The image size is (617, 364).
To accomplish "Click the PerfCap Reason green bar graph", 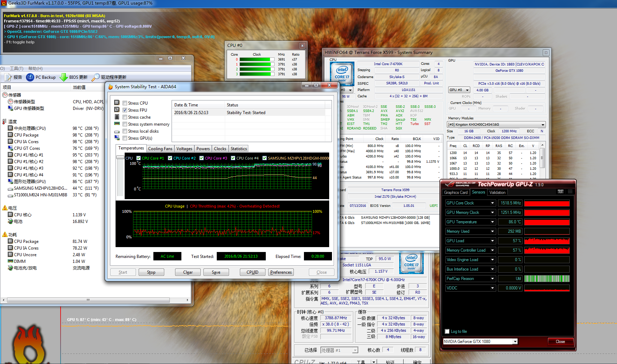I will [x=547, y=279].
